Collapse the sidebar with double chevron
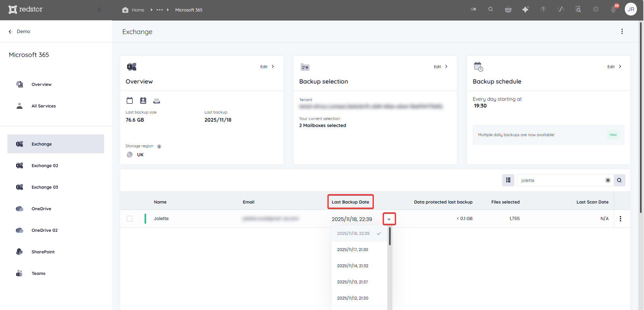Image resolution: width=644 pixels, height=310 pixels. [100, 10]
